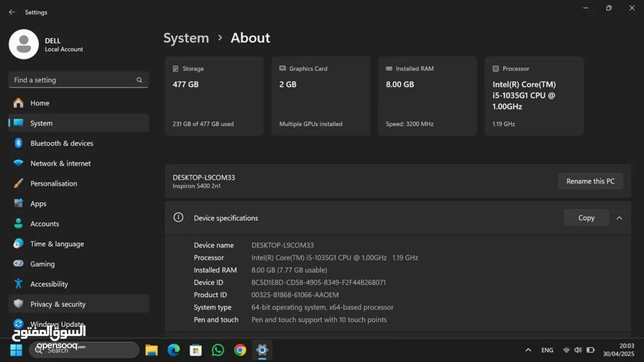Open the DELL local account profile picture
Viewport: 644px width, 362px height.
click(24, 44)
